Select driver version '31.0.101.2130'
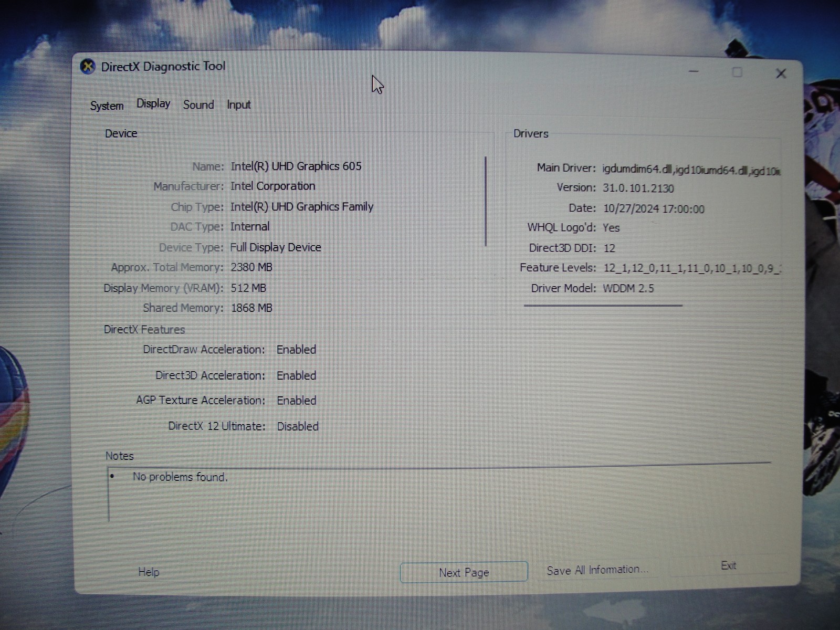The image size is (840, 630). click(638, 188)
